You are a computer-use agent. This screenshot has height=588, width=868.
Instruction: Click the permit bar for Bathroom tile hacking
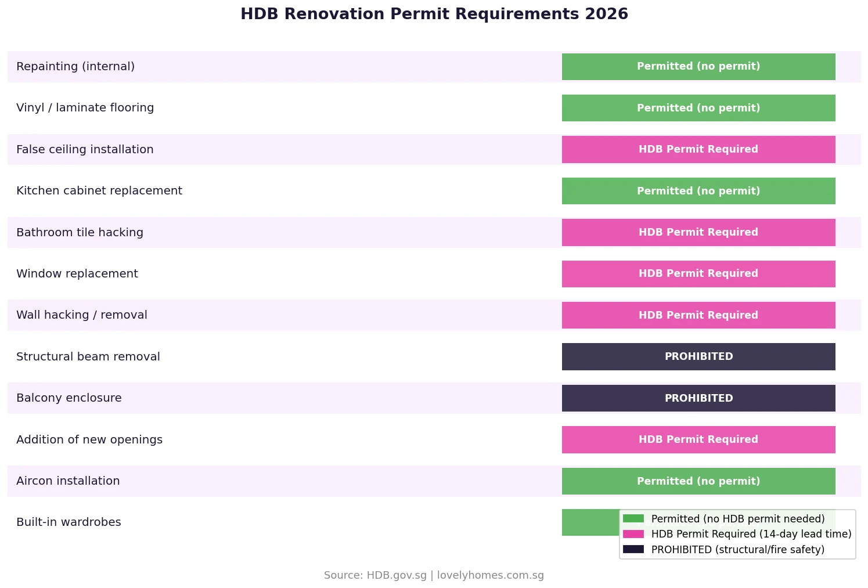698,233
